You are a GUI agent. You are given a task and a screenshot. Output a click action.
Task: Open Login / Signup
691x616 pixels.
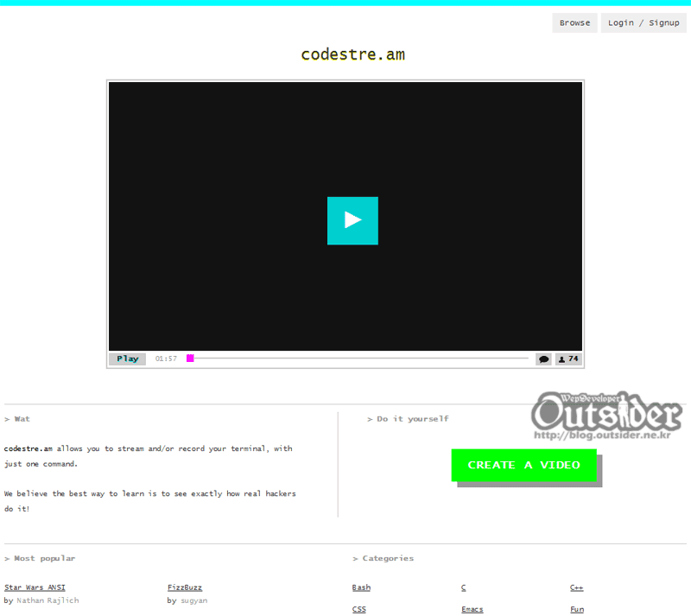tap(643, 22)
